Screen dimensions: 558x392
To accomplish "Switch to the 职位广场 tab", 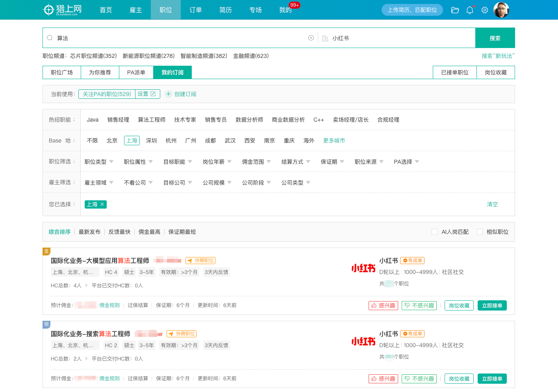I will pos(62,72).
